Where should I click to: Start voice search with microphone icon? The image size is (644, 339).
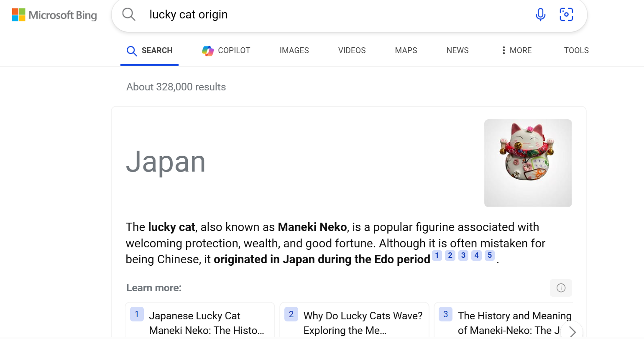pyautogui.click(x=540, y=14)
